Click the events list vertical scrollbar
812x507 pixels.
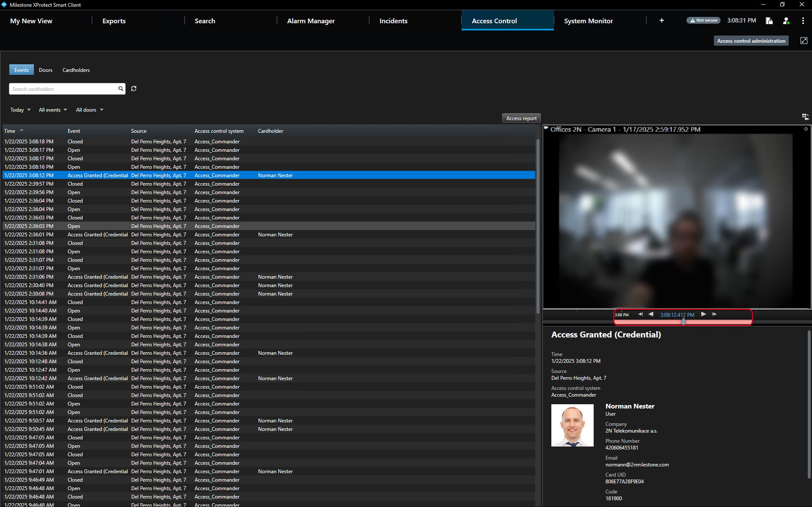tap(538, 226)
